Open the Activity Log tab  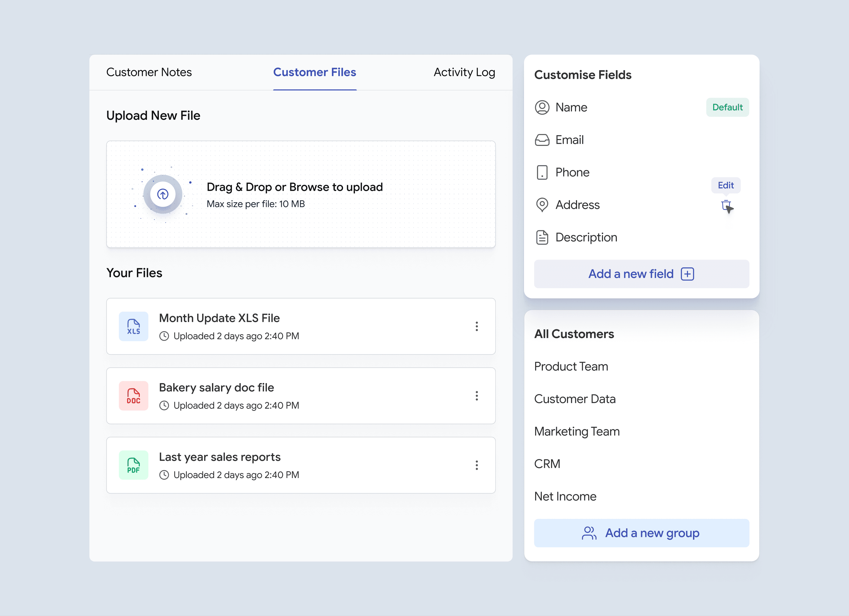464,72
